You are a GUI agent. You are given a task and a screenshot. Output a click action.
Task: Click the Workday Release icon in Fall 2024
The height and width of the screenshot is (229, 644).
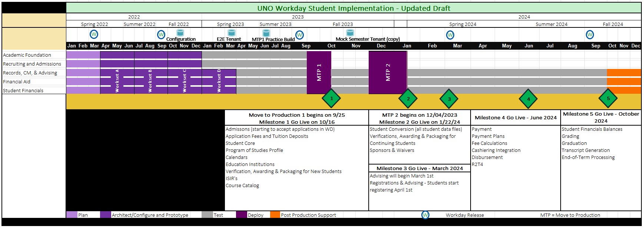(590, 34)
